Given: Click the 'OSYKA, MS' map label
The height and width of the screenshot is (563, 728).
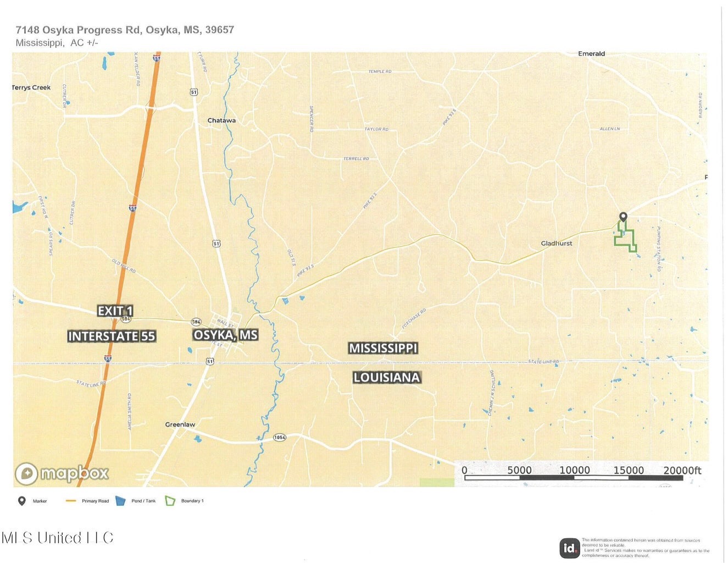Looking at the screenshot, I should coord(225,335).
